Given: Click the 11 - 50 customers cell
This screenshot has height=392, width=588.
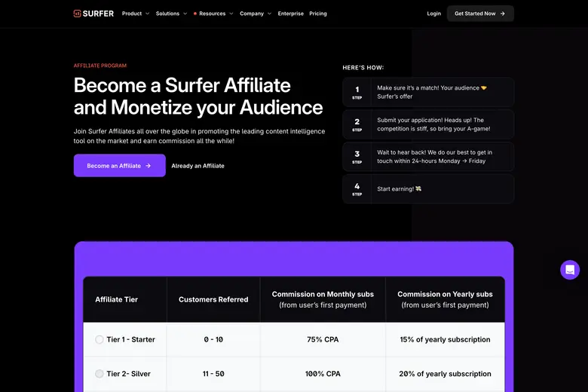Looking at the screenshot, I should coord(213,374).
